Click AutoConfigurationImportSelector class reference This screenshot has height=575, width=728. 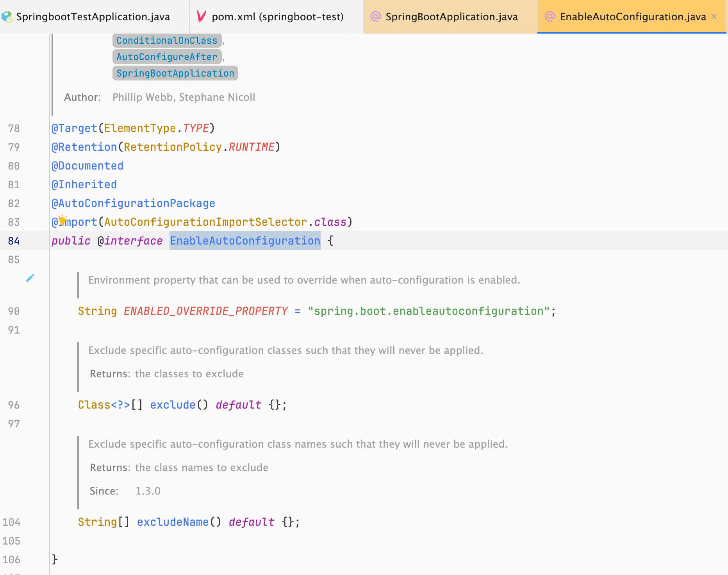point(205,222)
